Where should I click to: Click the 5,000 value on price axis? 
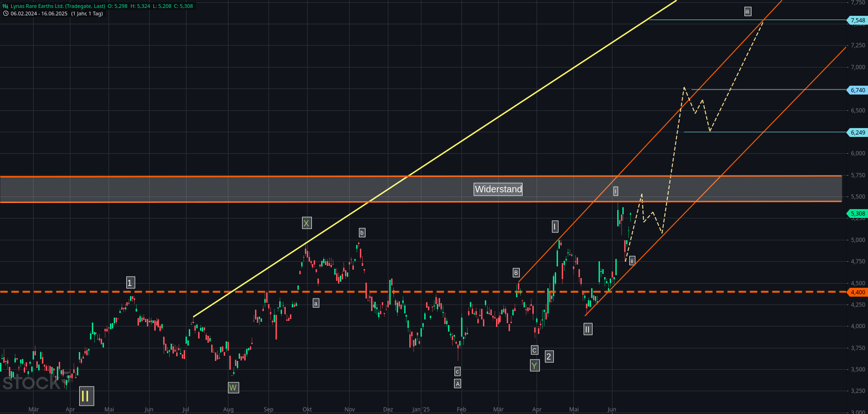[858, 240]
